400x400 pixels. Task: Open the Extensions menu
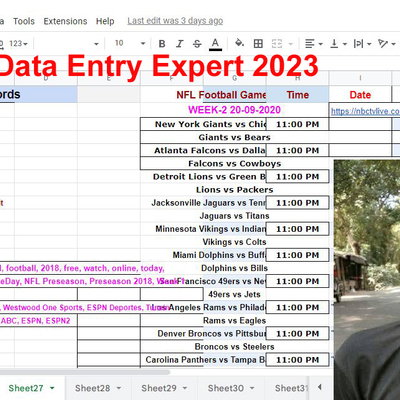click(x=65, y=21)
